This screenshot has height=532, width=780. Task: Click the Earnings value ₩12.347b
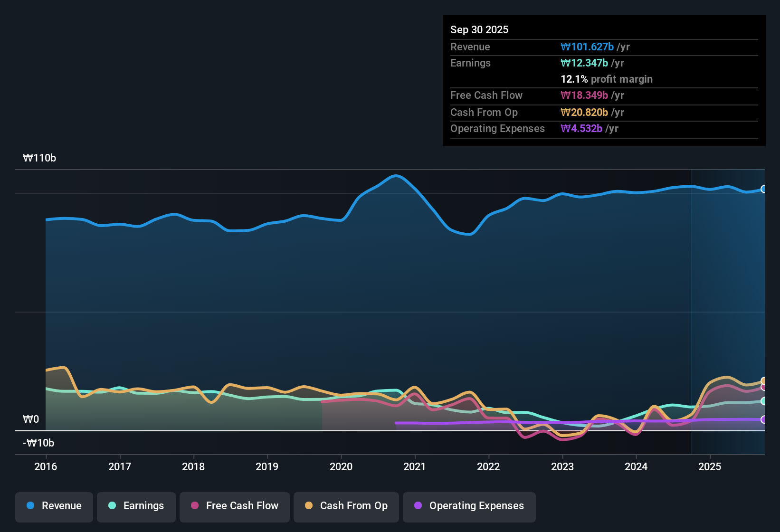pyautogui.click(x=583, y=63)
